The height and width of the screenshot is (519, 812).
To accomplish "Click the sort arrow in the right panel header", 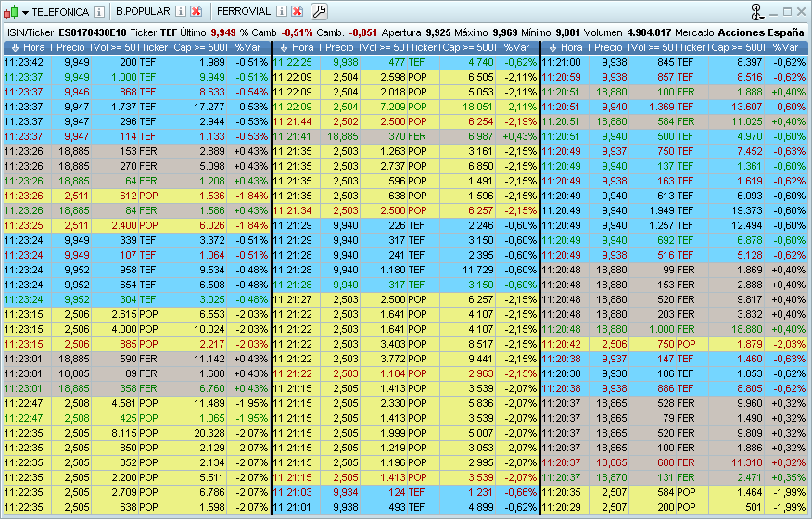I will click(x=552, y=47).
